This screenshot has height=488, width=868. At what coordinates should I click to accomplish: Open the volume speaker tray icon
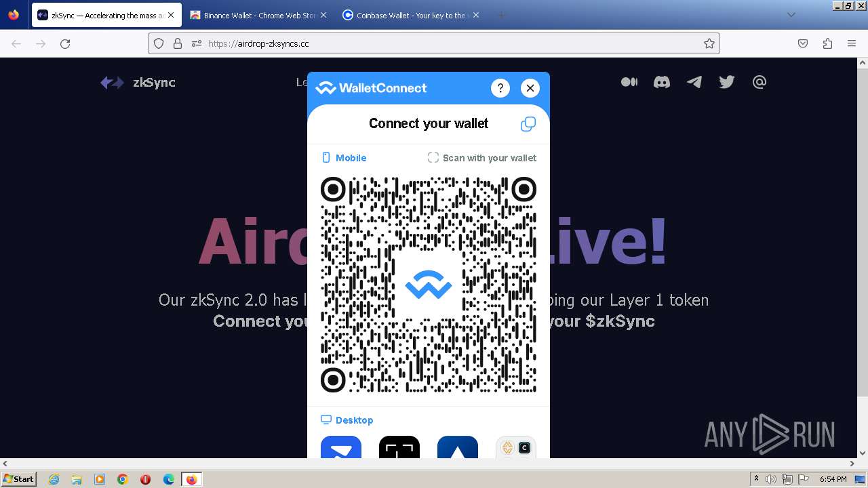coord(771,479)
